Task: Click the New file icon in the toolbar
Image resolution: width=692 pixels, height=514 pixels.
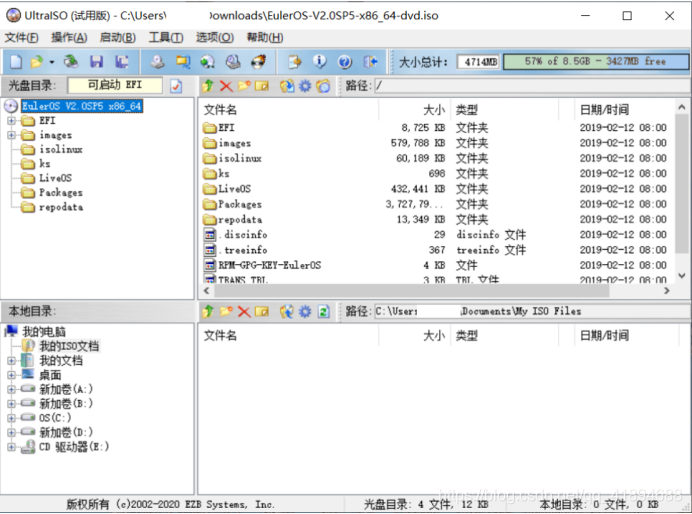Action: [15, 61]
